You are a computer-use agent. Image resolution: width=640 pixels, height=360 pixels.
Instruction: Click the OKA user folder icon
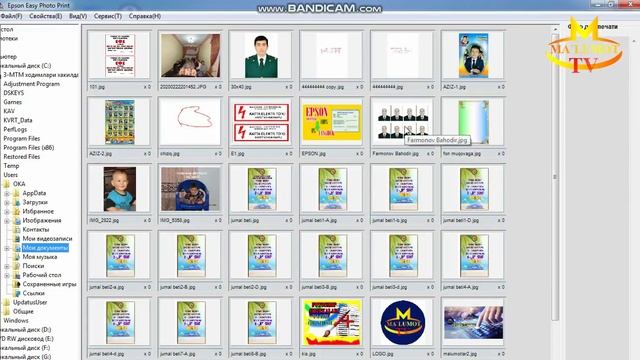tap(7, 184)
